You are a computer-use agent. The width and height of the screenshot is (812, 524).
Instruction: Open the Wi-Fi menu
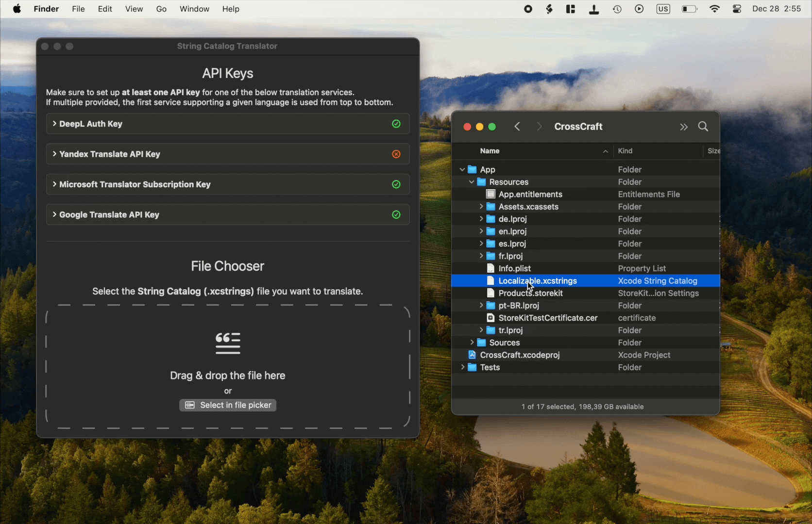pos(715,9)
